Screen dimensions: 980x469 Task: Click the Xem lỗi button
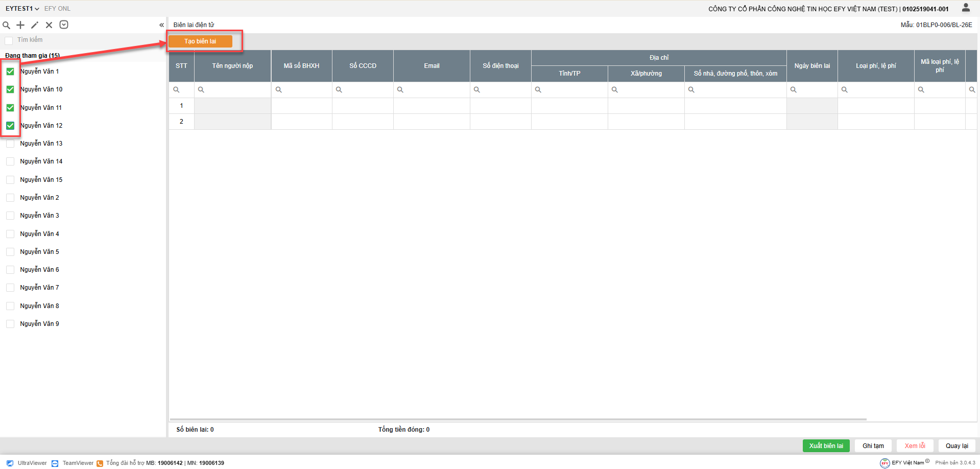[915, 446]
